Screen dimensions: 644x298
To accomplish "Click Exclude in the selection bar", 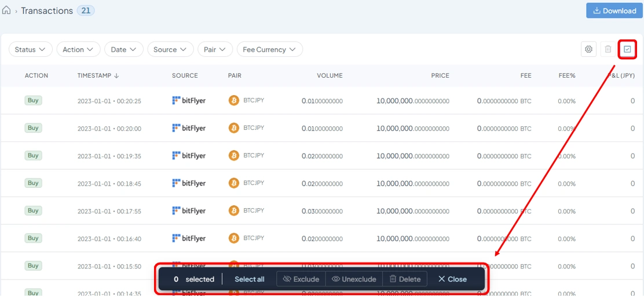I will point(301,279).
